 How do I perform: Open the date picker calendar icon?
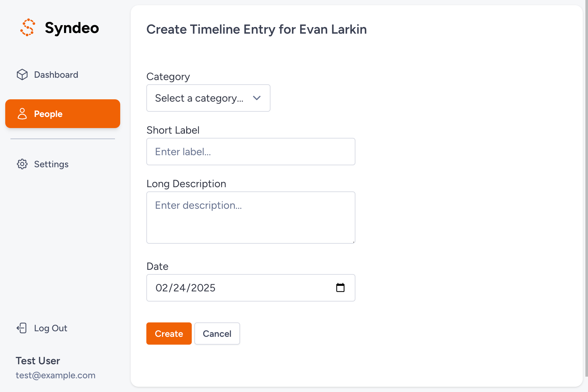(340, 288)
